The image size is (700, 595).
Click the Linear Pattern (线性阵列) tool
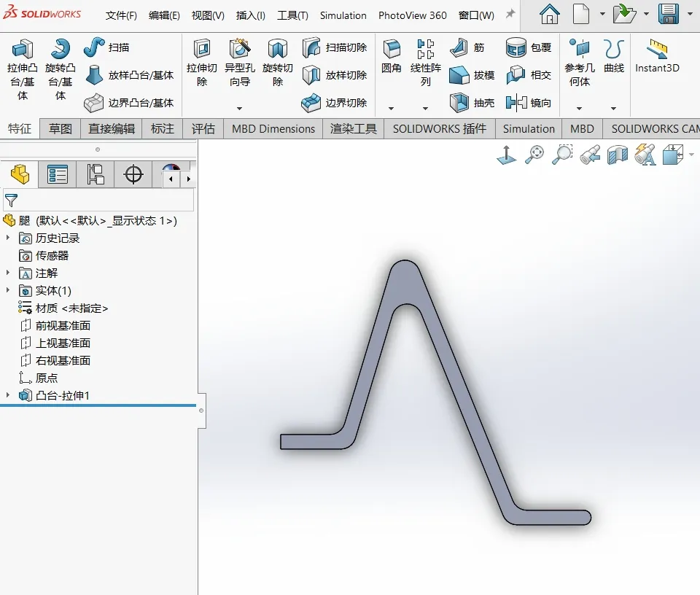tap(425, 63)
